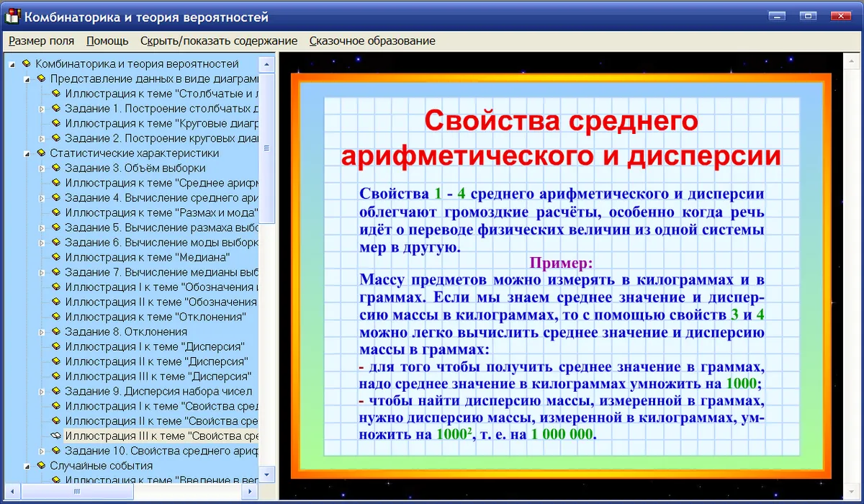
Task: Expand the "Задание 2. Построение круговых" node
Action: point(42,138)
